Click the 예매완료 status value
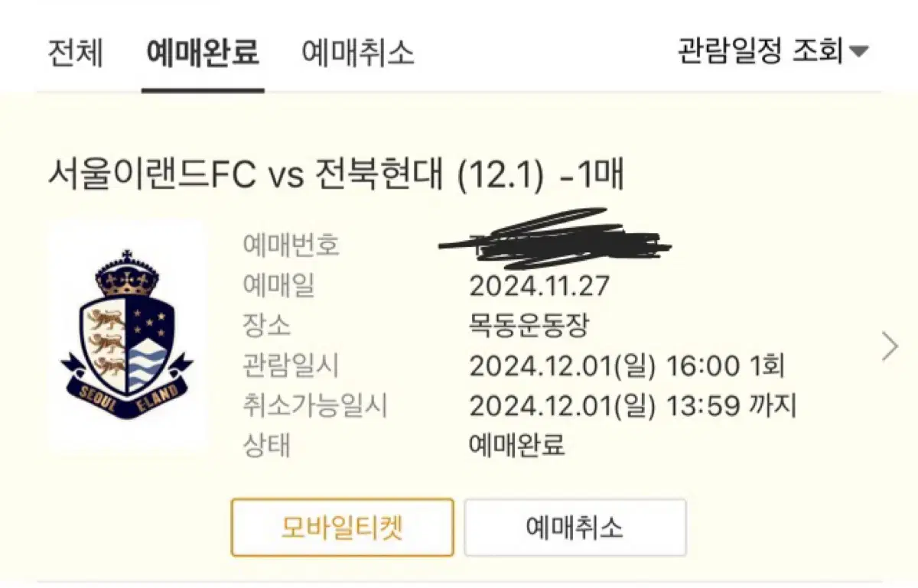 (x=517, y=445)
